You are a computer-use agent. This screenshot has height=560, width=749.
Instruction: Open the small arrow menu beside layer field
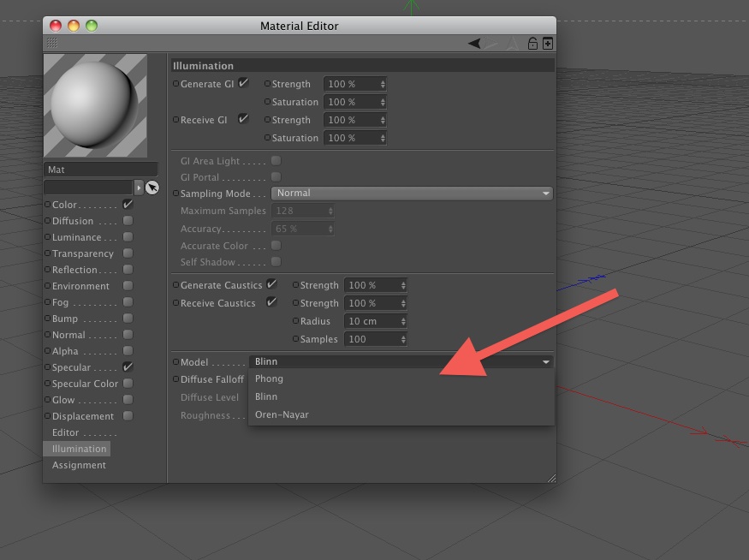tap(139, 188)
